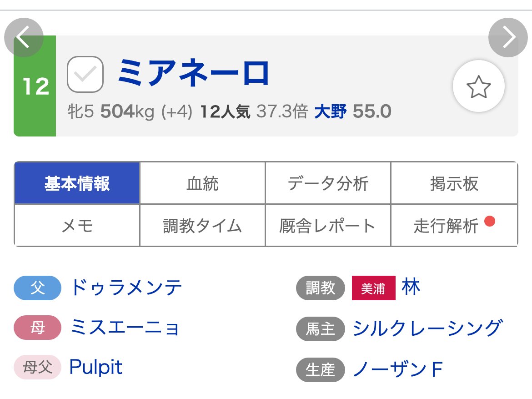The height and width of the screenshot is (399, 532).
Task: Open sire link ドゥラメンテ
Action: point(126,288)
